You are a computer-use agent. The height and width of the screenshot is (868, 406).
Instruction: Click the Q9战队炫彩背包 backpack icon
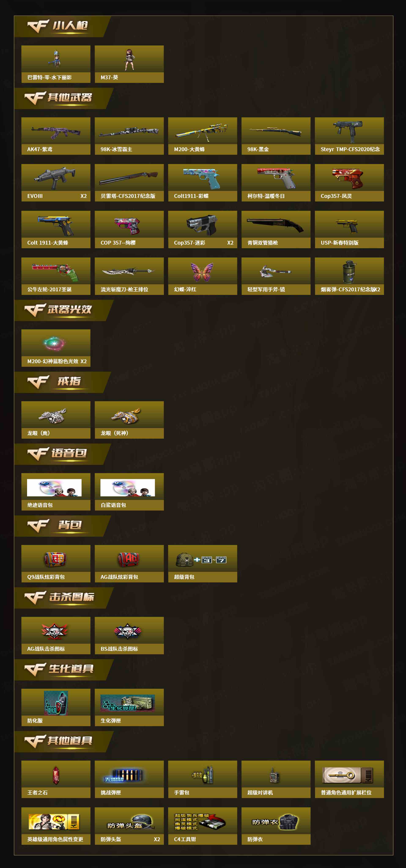(55, 559)
